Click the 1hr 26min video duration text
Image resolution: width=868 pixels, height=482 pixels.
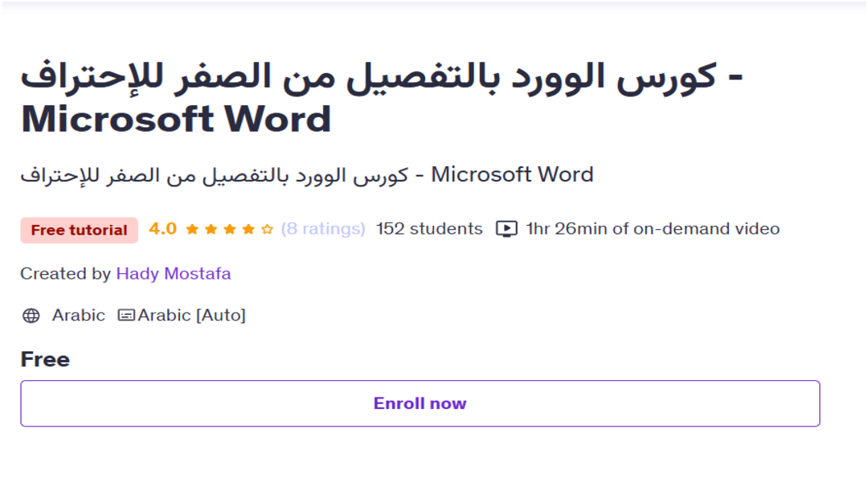653,229
